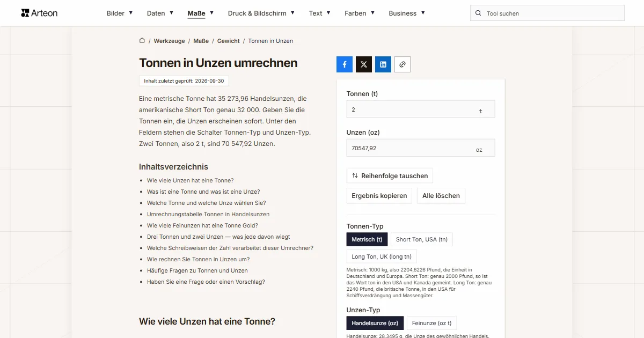This screenshot has width=644, height=338.
Task: Click the Arteon logo
Action: point(39,13)
